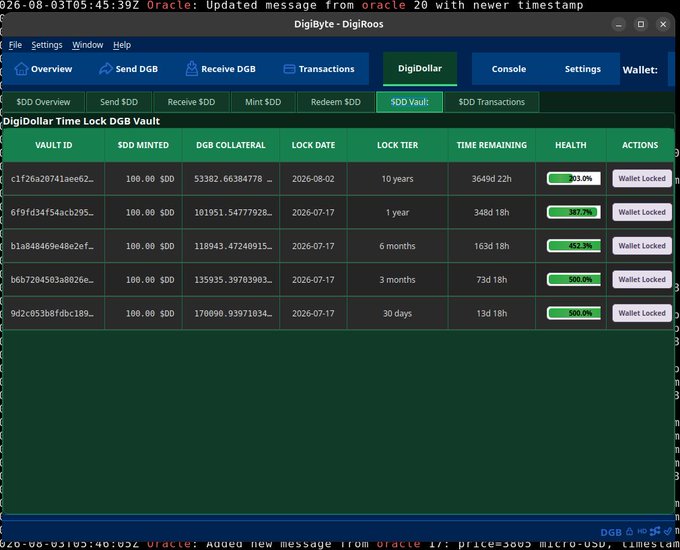Select vault ID c1f26a20741aee62…
This screenshot has width=680, height=550.
[52, 179]
